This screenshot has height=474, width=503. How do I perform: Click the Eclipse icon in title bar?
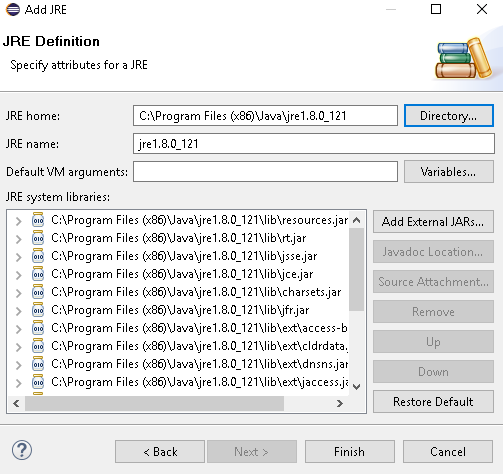tap(13, 9)
